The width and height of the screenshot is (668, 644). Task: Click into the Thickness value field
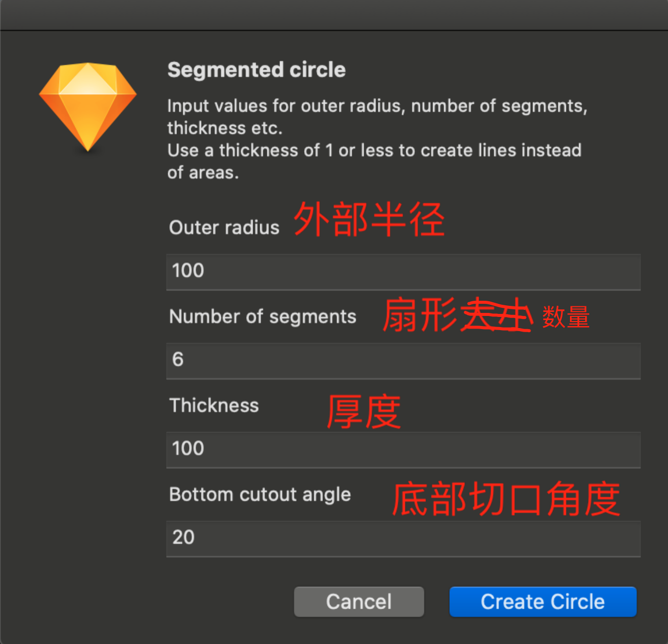pos(403,450)
